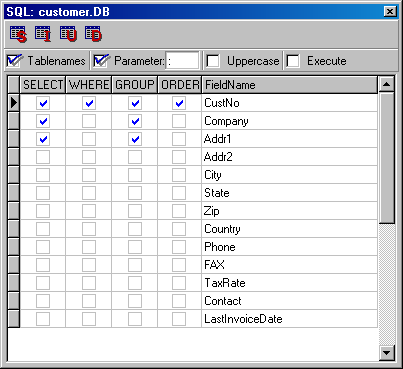Select the Contact field name cell
Screen dimensions: 403x369
click(x=290, y=301)
